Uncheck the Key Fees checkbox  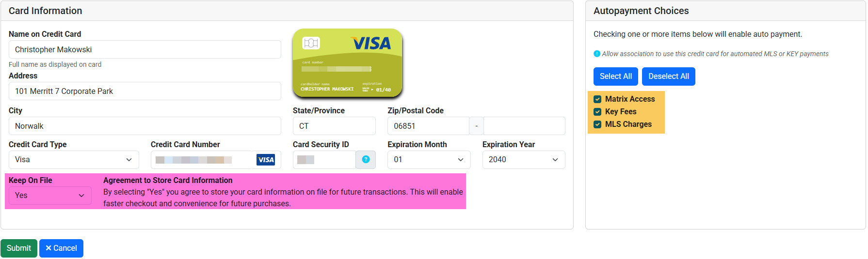pyautogui.click(x=597, y=112)
